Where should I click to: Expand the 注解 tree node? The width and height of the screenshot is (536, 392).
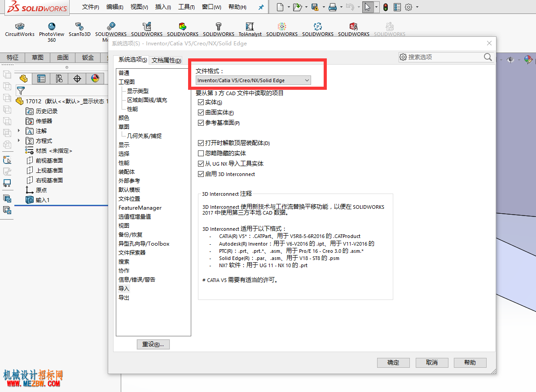coord(19,131)
